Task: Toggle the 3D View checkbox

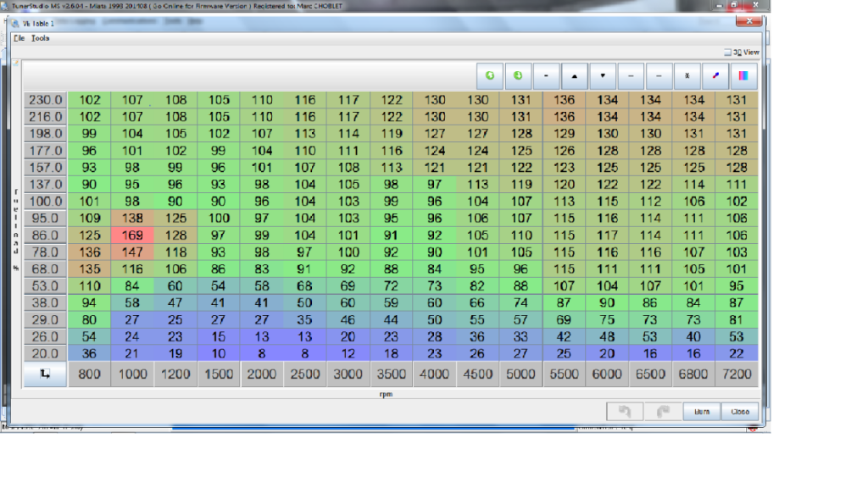Action: [x=727, y=52]
